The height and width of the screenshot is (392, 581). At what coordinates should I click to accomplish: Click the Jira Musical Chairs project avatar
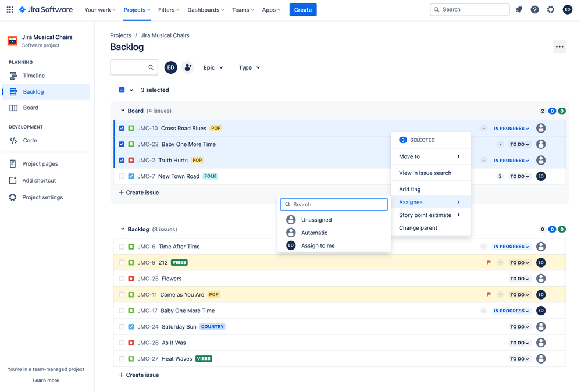click(13, 41)
